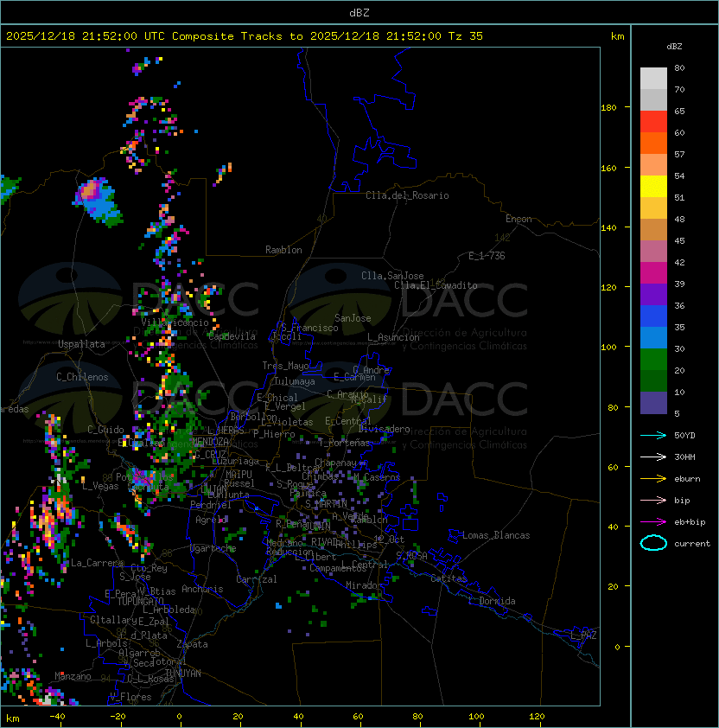This screenshot has width=719, height=728.
Task: Click the 'Uspallata' map label
Action: point(81,344)
